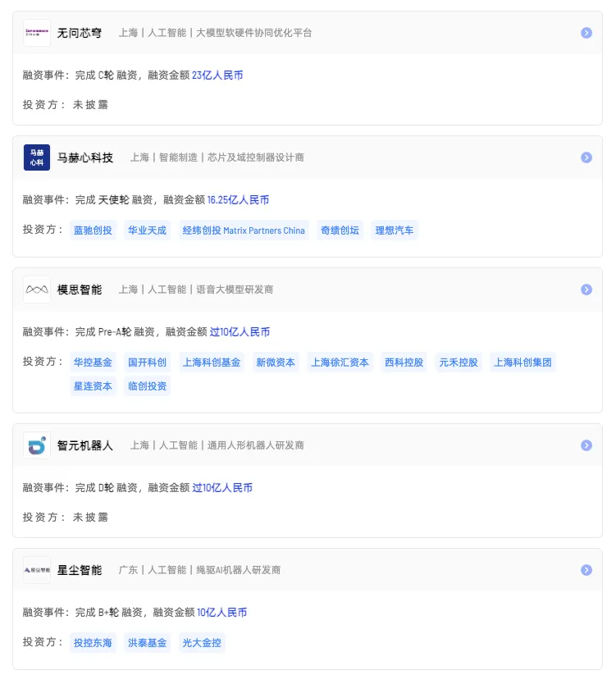This screenshot has width=616, height=684.
Task: Click description 语音大模型研发商
Action: point(235,290)
